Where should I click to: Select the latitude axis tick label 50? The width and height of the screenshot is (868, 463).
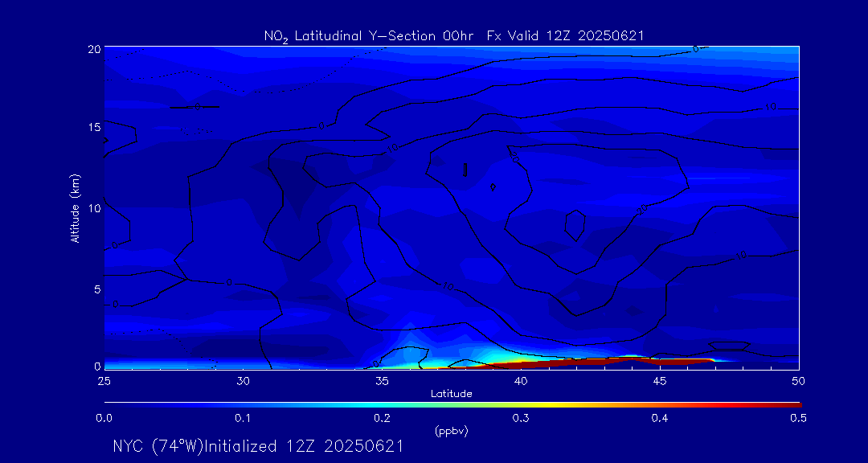(x=799, y=380)
